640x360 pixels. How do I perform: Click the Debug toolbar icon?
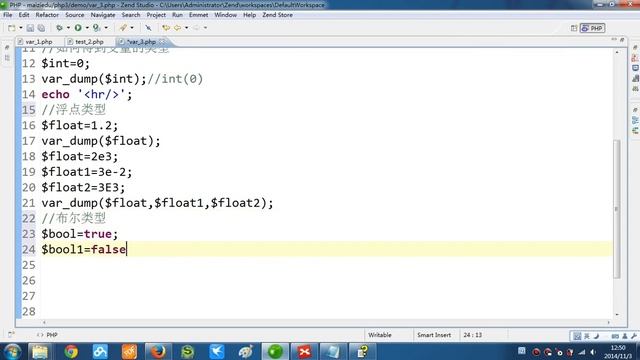pyautogui.click(x=59, y=28)
